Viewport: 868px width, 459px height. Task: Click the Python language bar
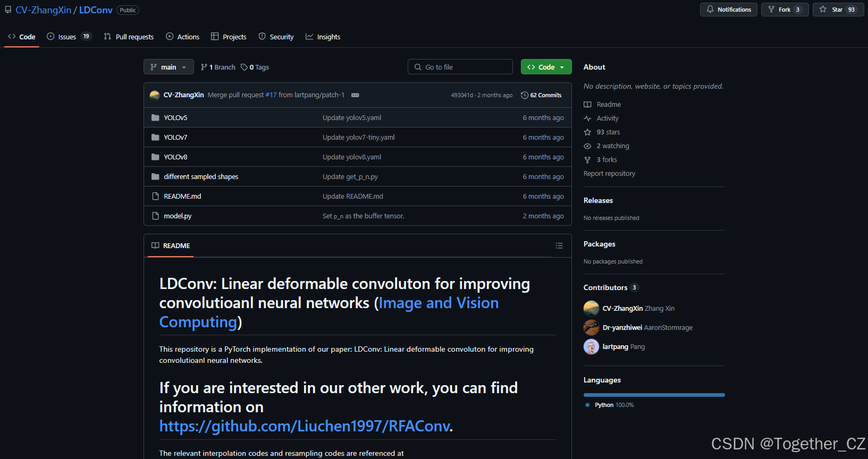point(654,395)
